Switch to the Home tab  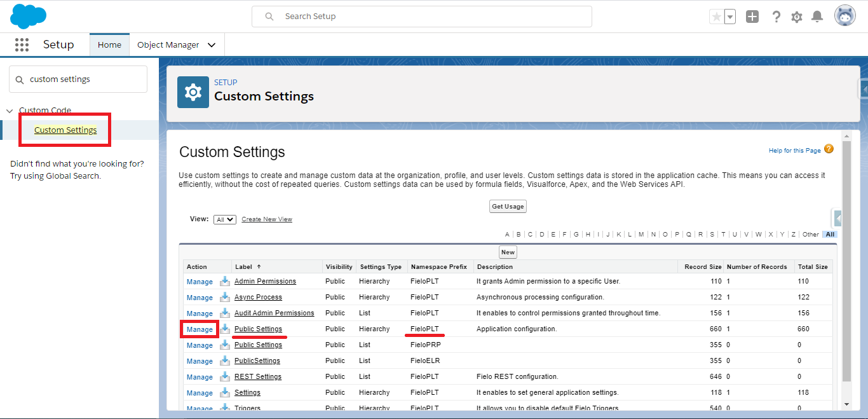(x=109, y=45)
